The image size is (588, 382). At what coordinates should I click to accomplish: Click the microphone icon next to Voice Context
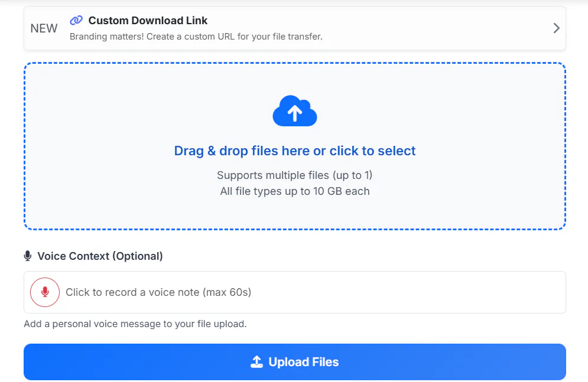(28, 256)
